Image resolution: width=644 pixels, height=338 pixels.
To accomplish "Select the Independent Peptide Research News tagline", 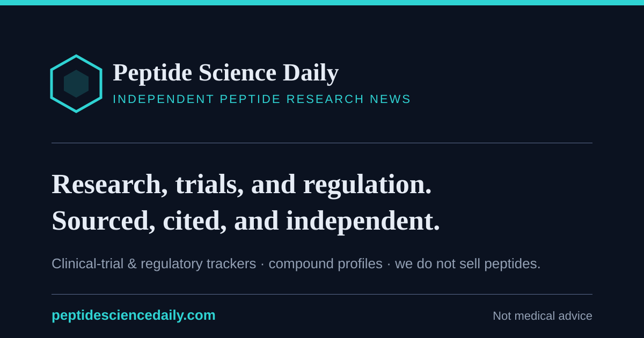I will (262, 99).
